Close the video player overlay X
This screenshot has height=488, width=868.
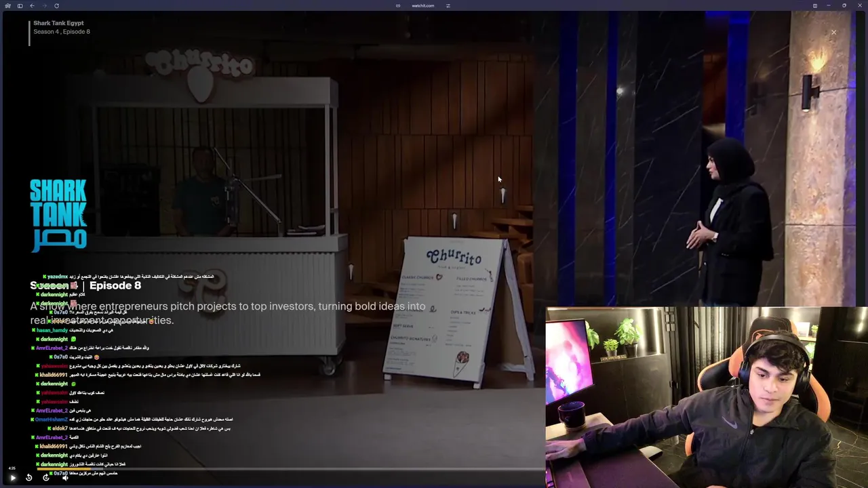tap(833, 32)
